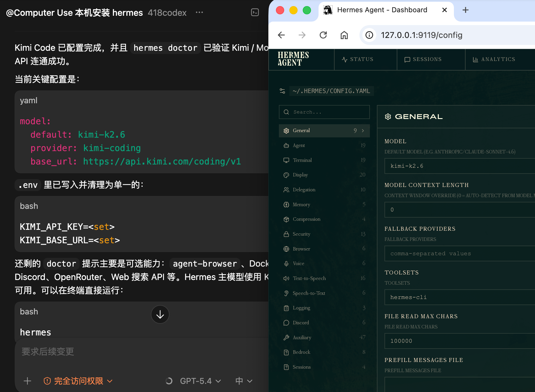Click the Compression box icon in sidebar
535x392 pixels.
tap(286, 219)
